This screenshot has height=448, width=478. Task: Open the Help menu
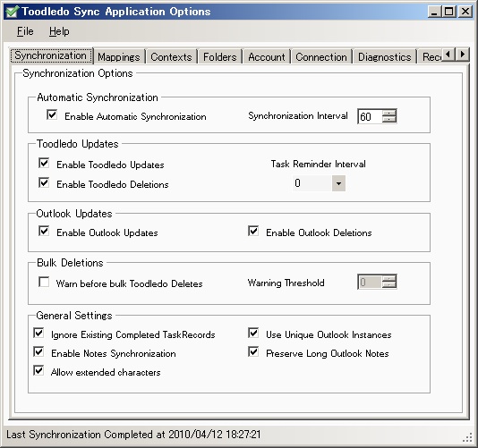click(59, 31)
